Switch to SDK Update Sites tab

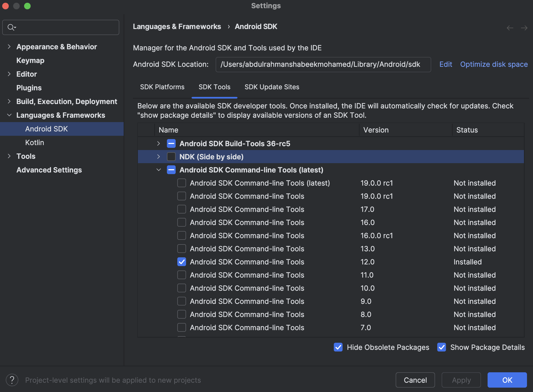point(271,87)
